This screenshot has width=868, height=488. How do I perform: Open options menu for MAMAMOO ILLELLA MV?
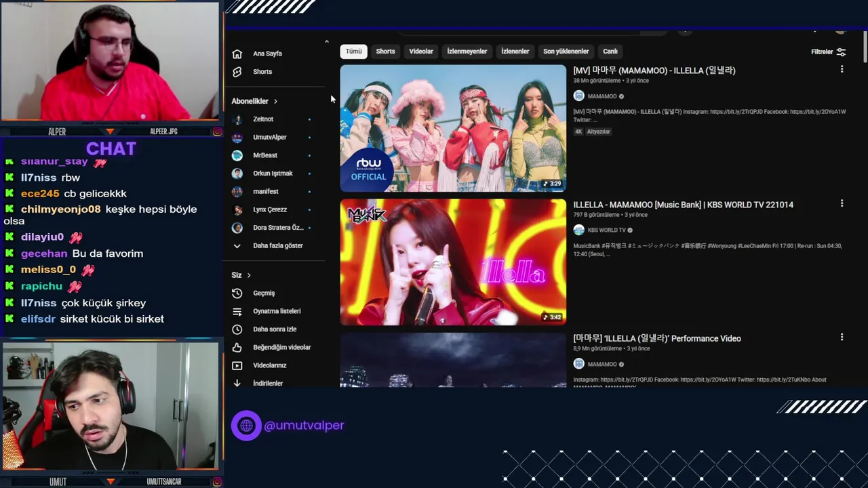(842, 69)
